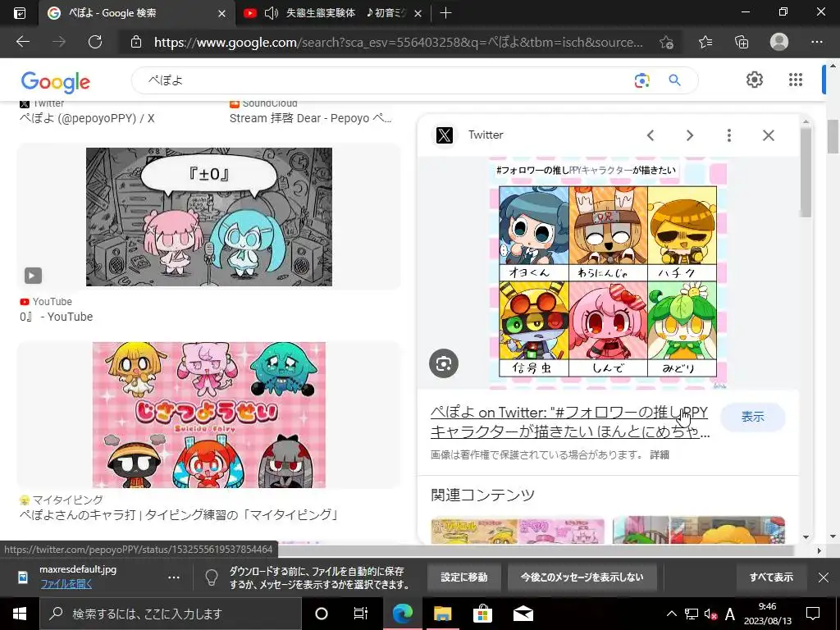Open the 『±0』 YouTube thumbnail
840x630 pixels.
pyautogui.click(x=209, y=217)
